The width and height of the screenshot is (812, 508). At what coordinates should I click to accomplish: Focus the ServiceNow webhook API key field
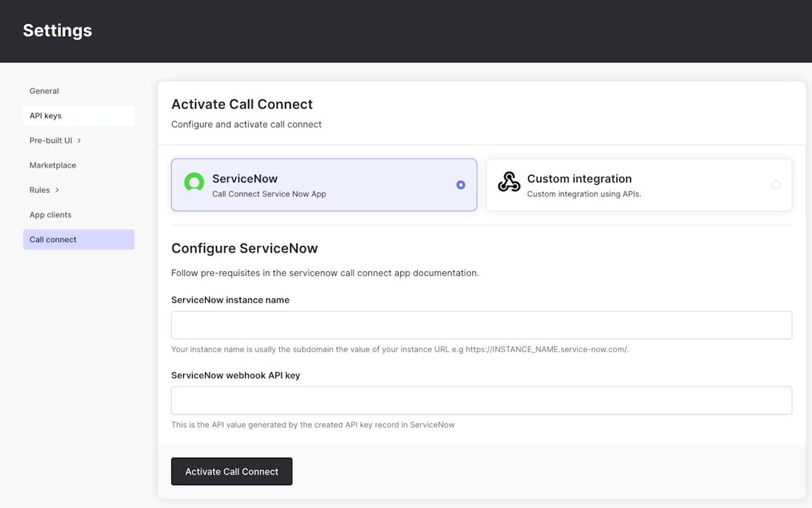[x=481, y=400]
